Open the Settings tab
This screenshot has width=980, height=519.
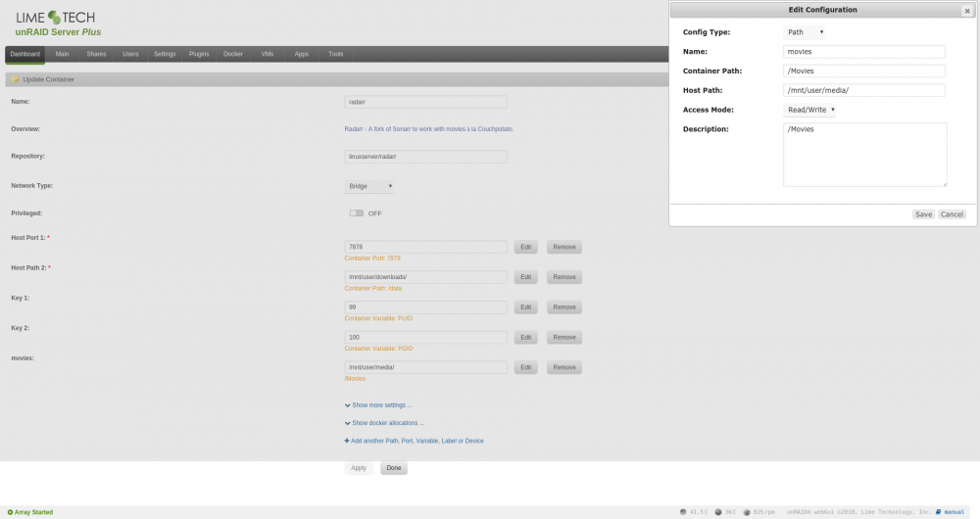tap(165, 54)
